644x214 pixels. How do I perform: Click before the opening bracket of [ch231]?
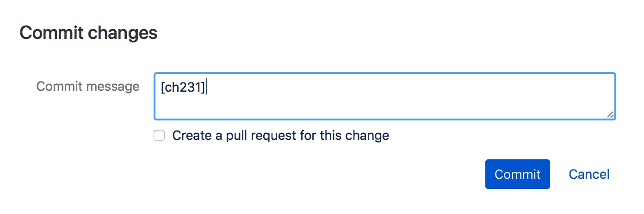coord(161,87)
